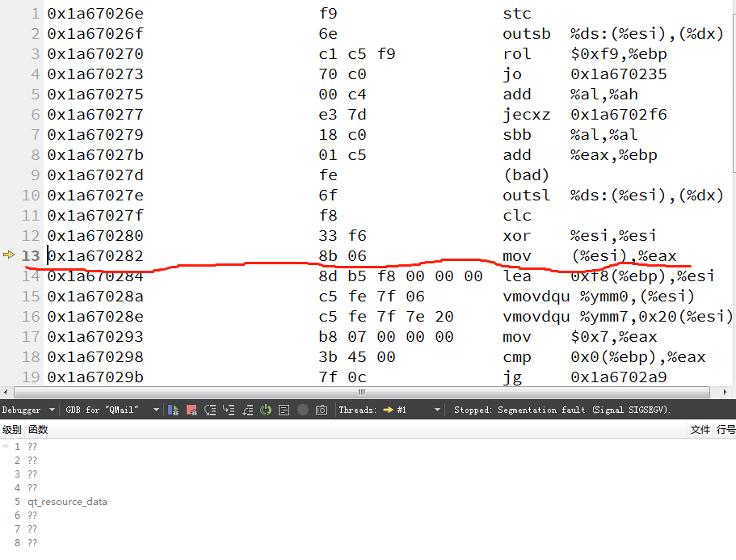Click the left scroll arrow of disassembly

pos(5,393)
